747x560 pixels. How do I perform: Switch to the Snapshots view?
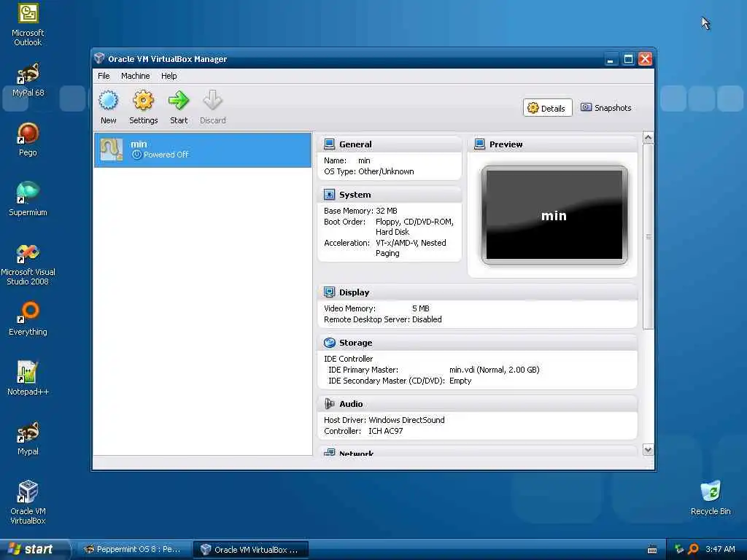(x=606, y=108)
